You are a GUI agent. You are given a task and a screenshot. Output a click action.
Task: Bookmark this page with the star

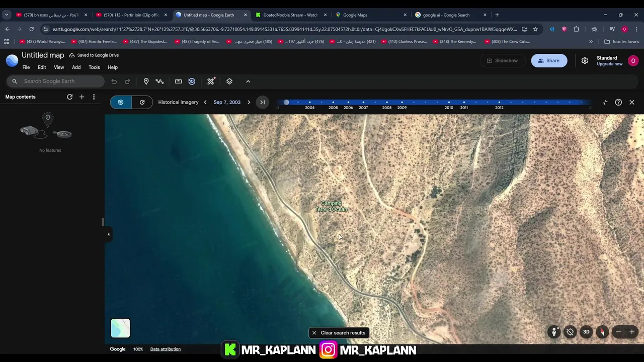[535, 29]
